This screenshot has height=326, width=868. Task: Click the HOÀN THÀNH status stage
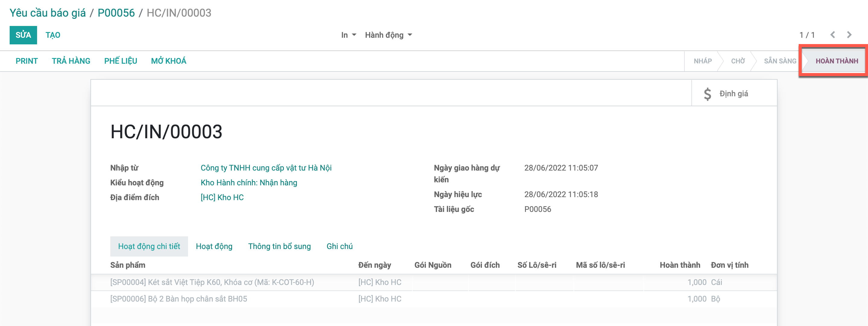coord(836,61)
